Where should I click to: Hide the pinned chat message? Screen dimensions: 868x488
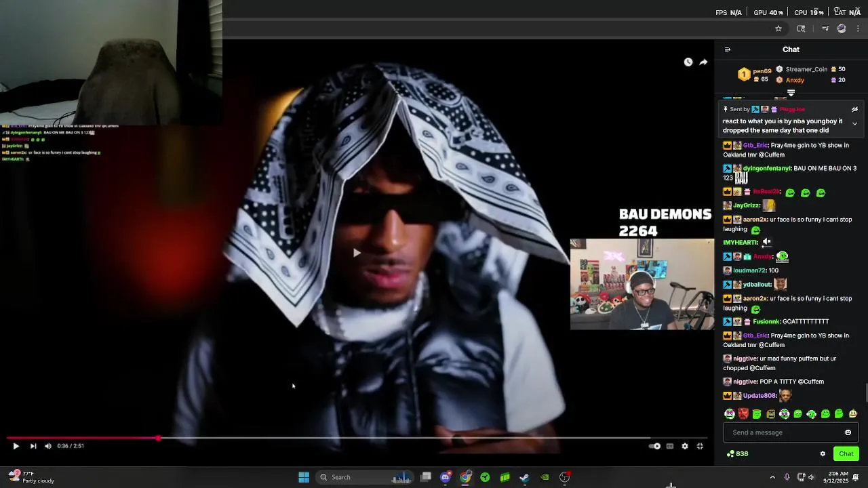pyautogui.click(x=854, y=109)
